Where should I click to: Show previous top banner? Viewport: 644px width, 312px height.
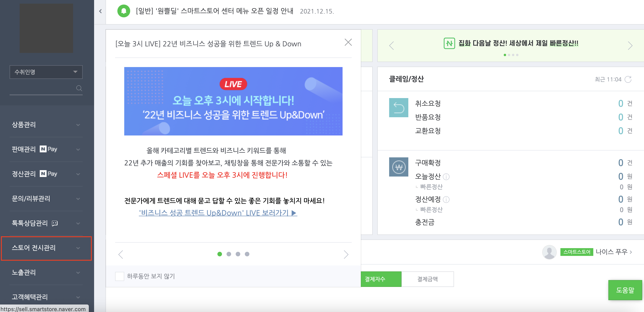click(391, 45)
